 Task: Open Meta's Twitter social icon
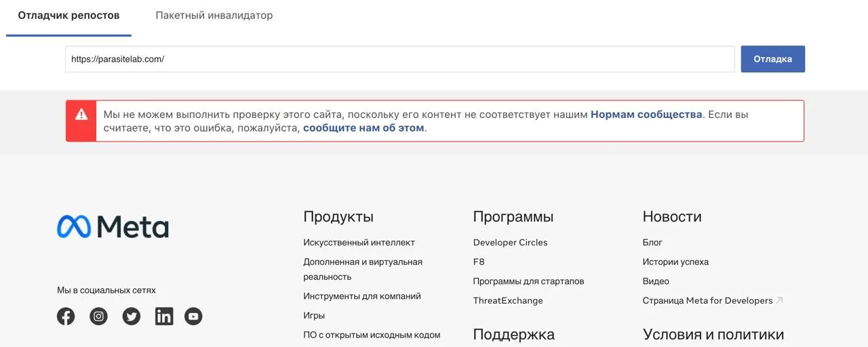tap(132, 316)
